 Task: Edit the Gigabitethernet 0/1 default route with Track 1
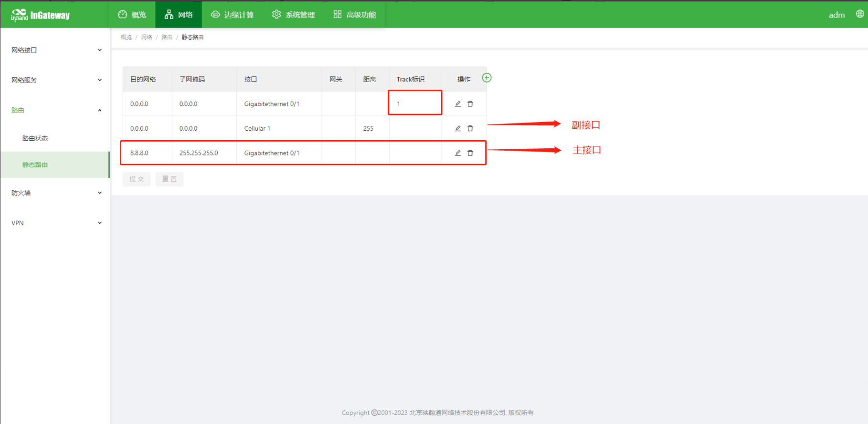(457, 104)
